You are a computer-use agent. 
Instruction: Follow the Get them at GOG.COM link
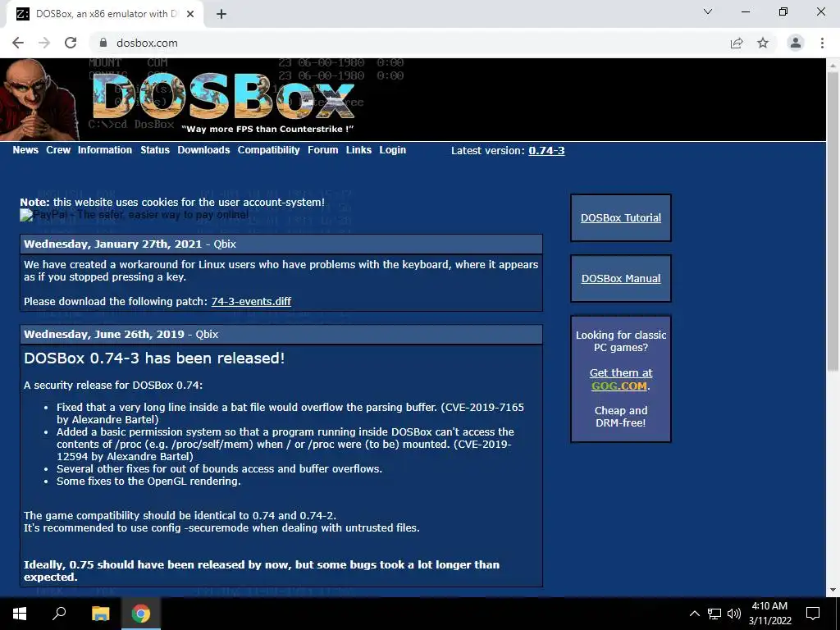(621, 379)
